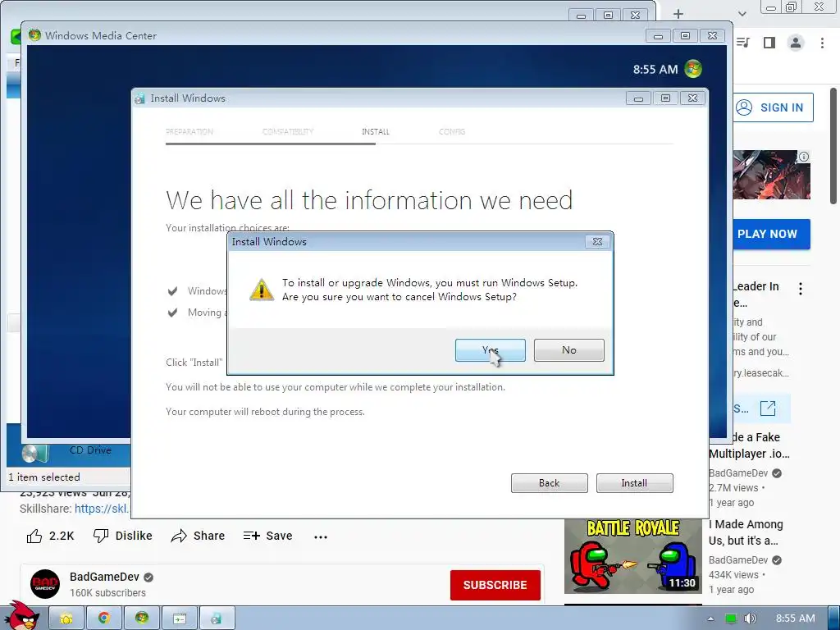This screenshot has width=840, height=630.
Task: Switch to Chrome from the taskbar
Action: point(104,619)
